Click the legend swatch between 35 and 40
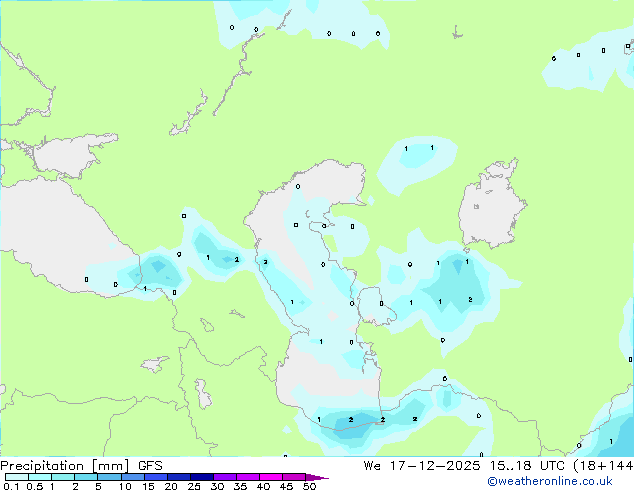 tap(247, 477)
